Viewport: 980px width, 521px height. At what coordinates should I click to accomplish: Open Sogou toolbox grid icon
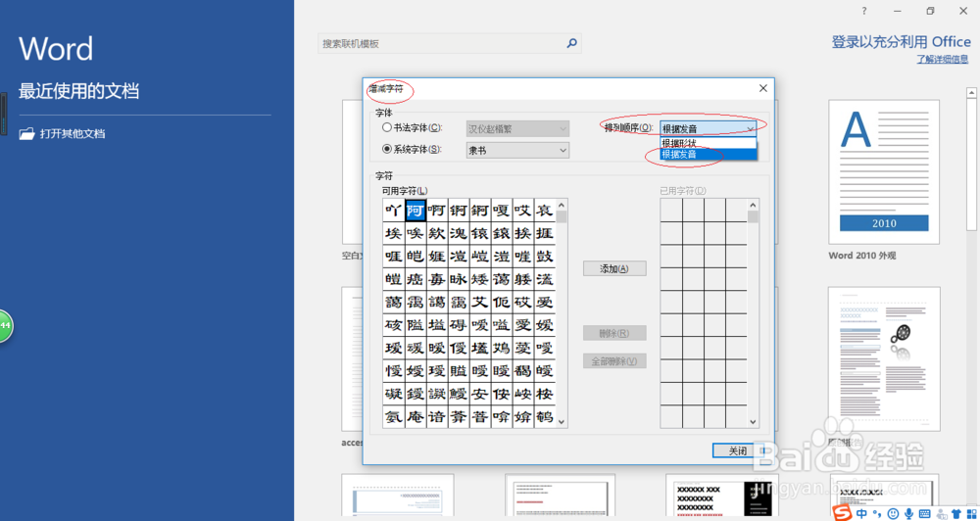point(972,513)
